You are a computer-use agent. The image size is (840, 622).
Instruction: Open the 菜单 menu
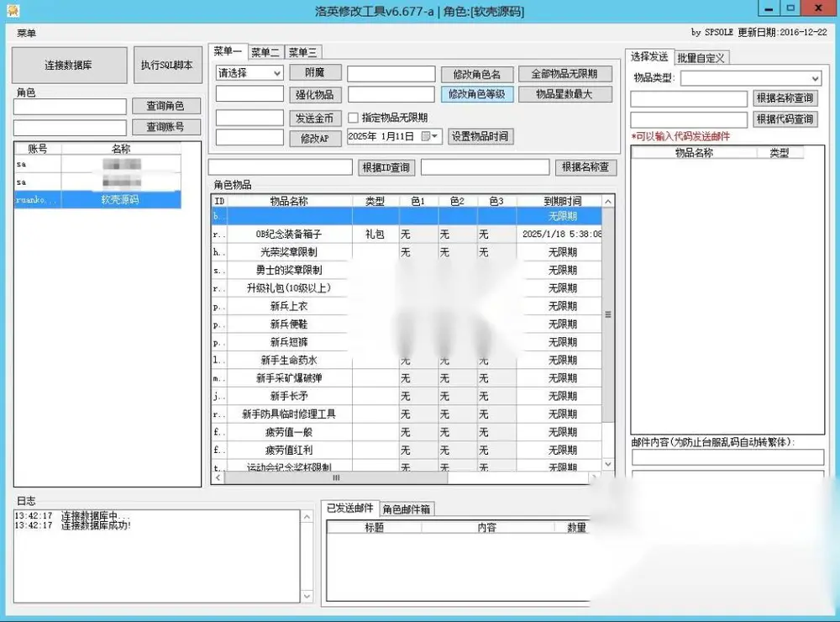(x=26, y=33)
